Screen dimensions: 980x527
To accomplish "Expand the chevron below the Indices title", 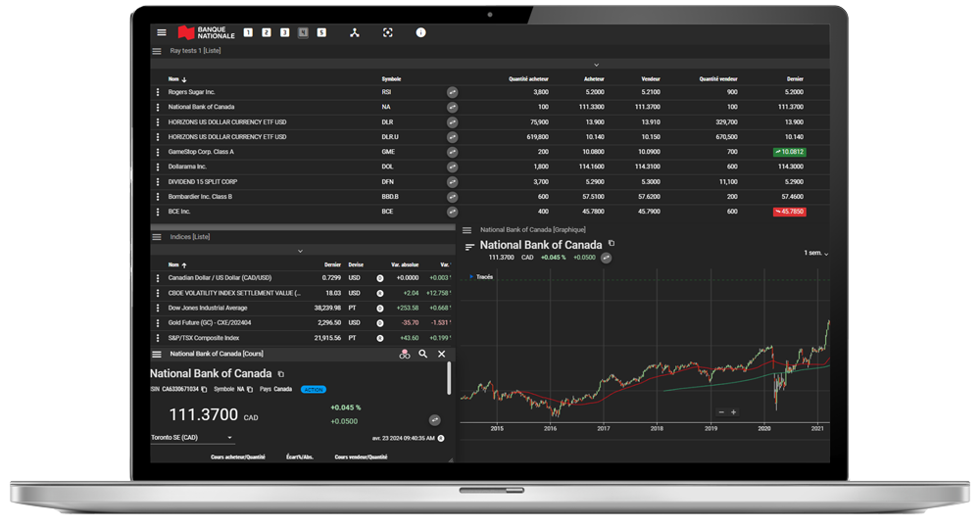I will coord(300,251).
